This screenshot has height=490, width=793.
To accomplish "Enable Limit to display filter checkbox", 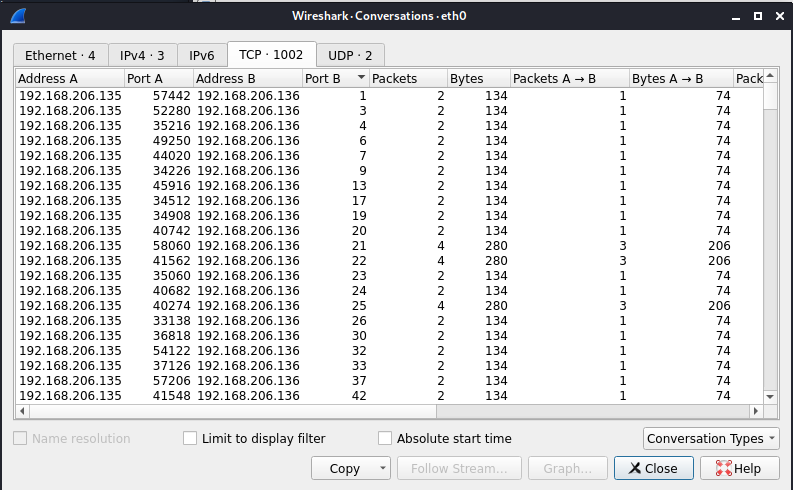I will tap(190, 438).
